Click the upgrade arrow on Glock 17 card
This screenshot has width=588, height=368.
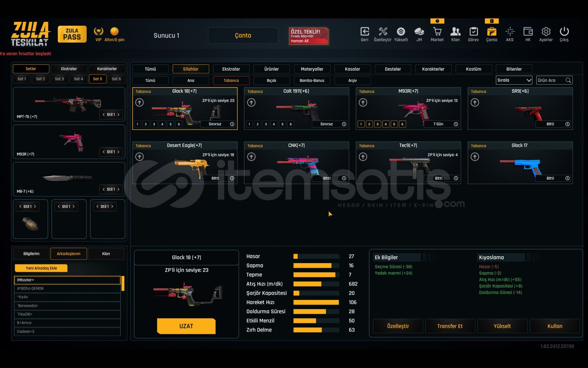tap(475, 157)
